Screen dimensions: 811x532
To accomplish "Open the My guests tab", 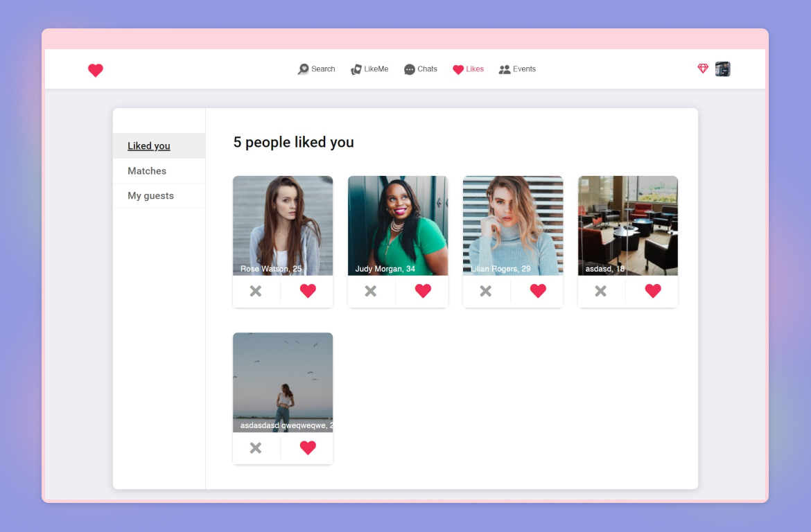I will click(159, 195).
